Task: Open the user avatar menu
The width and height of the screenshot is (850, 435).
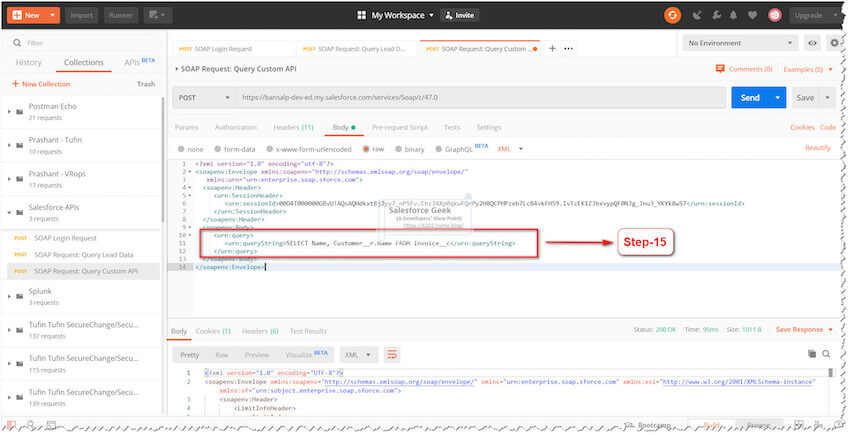Action: (775, 15)
